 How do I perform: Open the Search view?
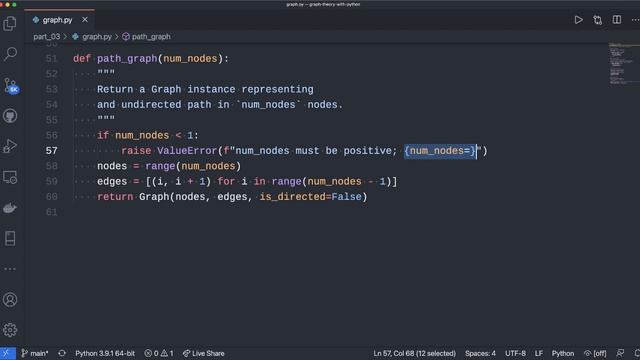10,54
